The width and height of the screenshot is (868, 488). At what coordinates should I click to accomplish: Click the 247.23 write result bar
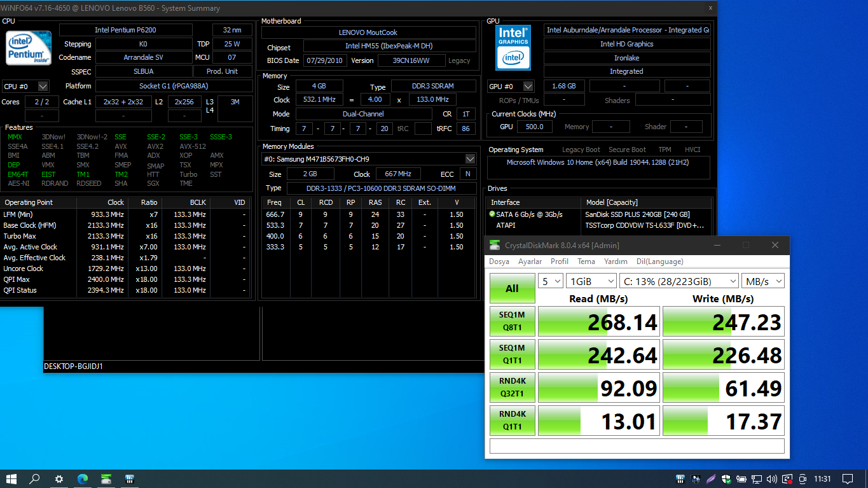(x=724, y=321)
